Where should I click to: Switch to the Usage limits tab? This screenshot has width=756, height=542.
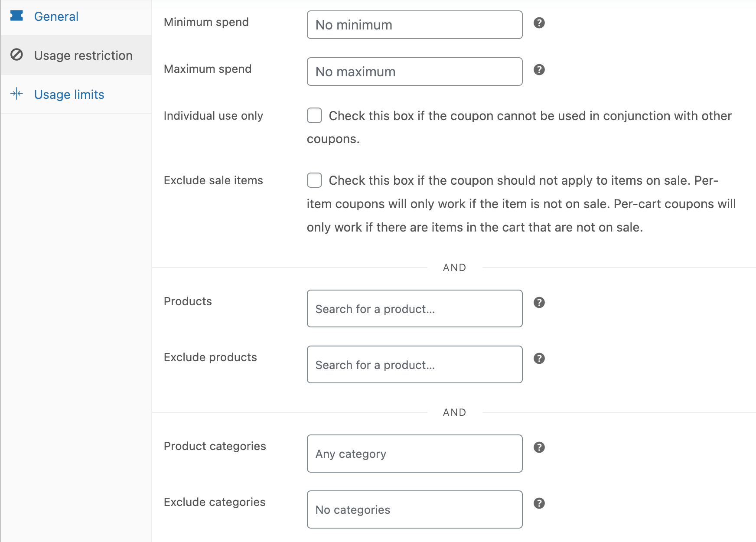click(x=69, y=94)
